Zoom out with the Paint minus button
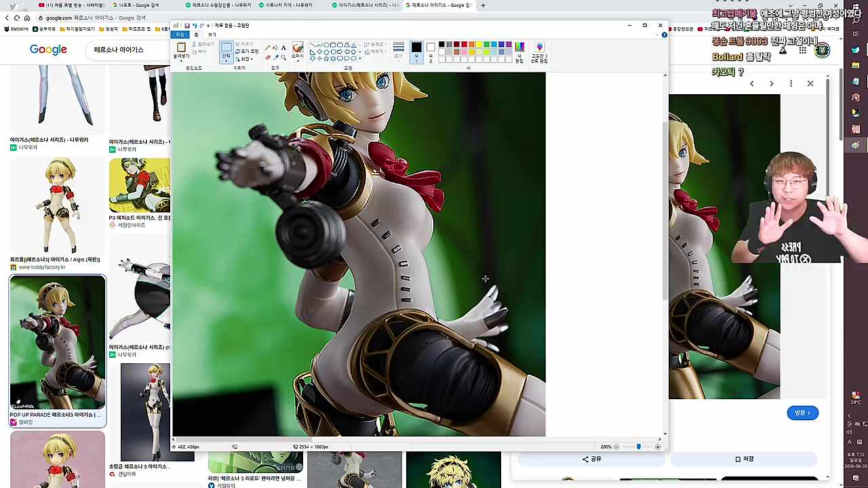The height and width of the screenshot is (488, 868). (616, 447)
